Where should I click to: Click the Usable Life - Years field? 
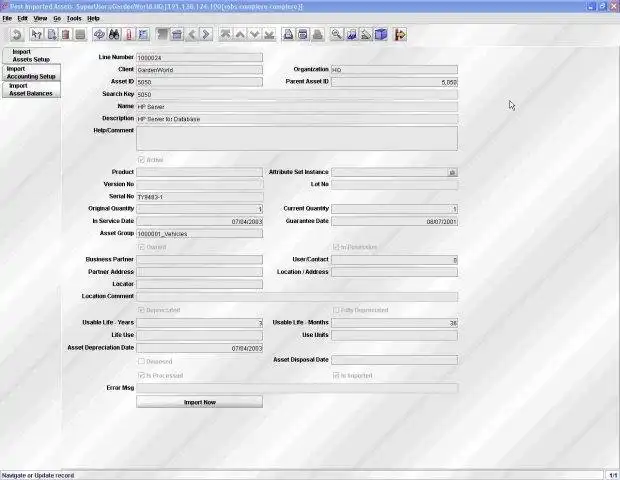tap(199, 323)
